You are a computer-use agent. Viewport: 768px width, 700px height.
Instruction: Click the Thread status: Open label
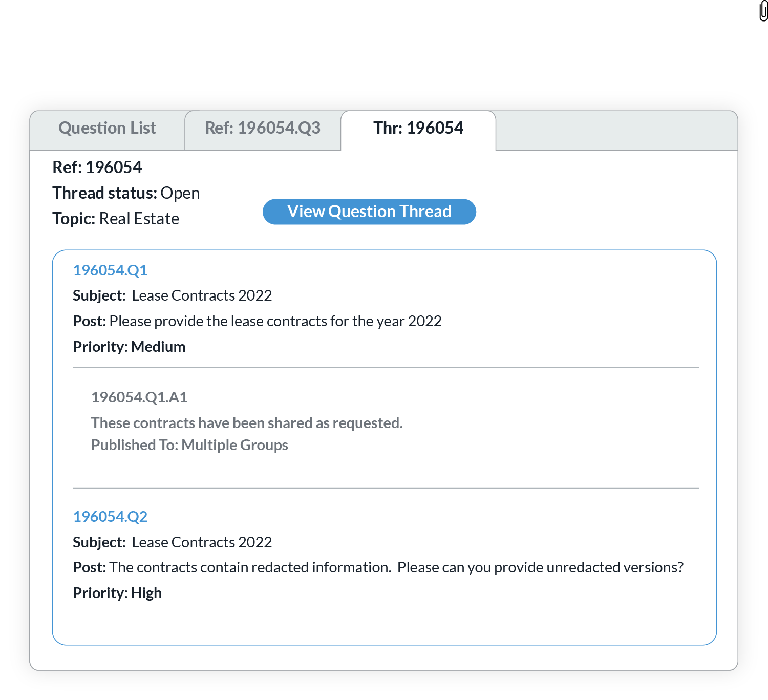pyautogui.click(x=126, y=193)
